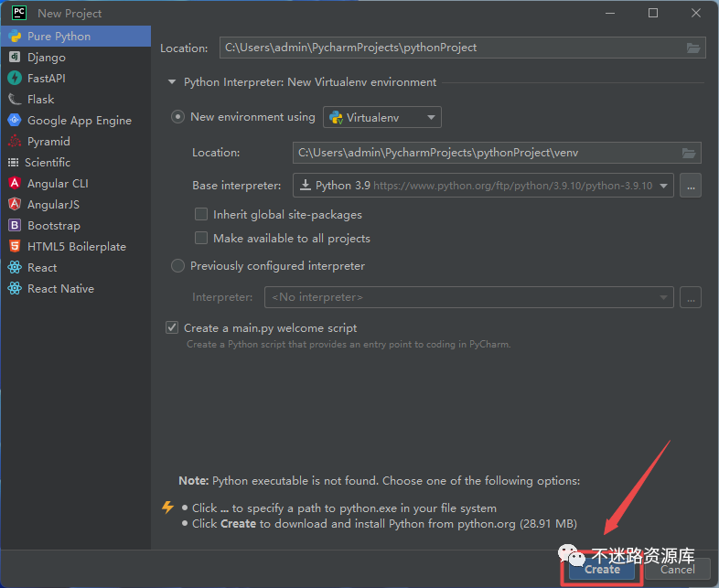
Task: Select Previously configured interpreter option
Action: coord(178,266)
